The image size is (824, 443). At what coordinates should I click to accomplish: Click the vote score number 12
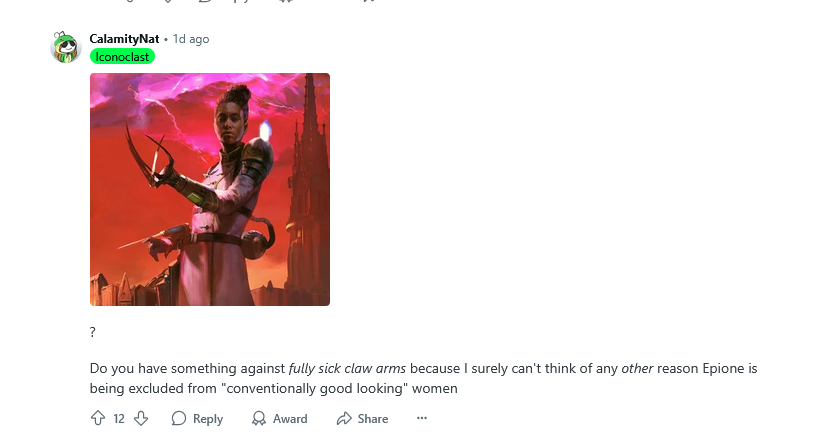[x=119, y=418]
